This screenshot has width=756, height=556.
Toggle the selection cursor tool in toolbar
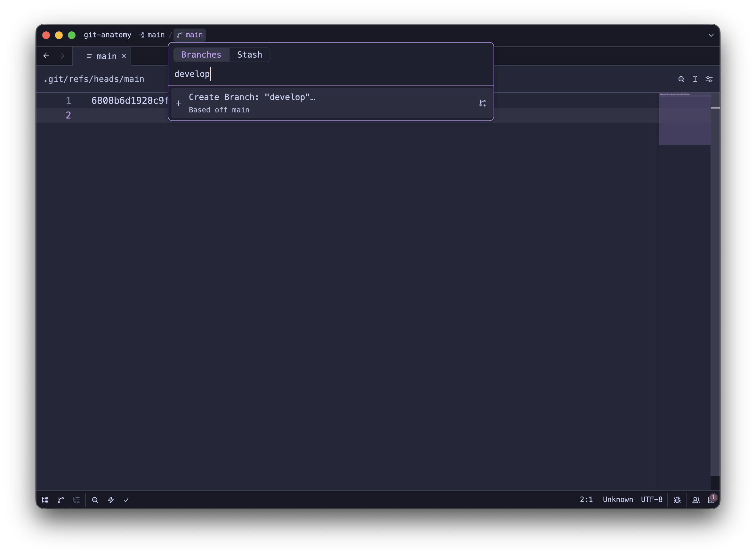[x=695, y=79]
